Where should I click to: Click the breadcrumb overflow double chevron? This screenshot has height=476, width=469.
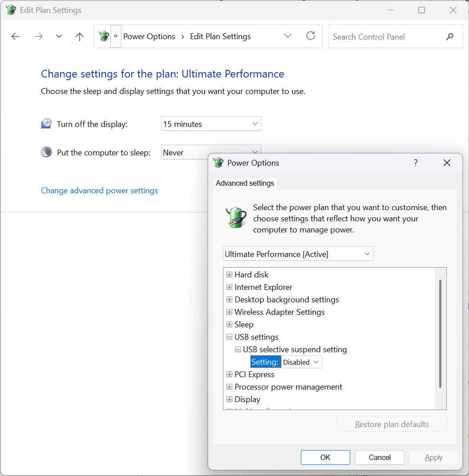tap(116, 37)
